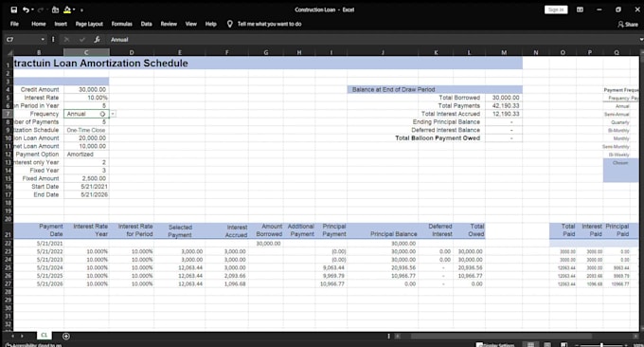Switch to Page Break Preview icon
644x347 pixels.
(563, 344)
